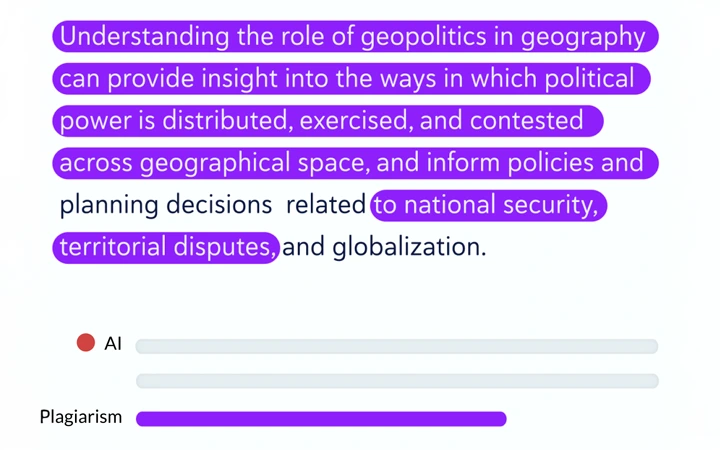Click the red AI indicator dot

86,343
